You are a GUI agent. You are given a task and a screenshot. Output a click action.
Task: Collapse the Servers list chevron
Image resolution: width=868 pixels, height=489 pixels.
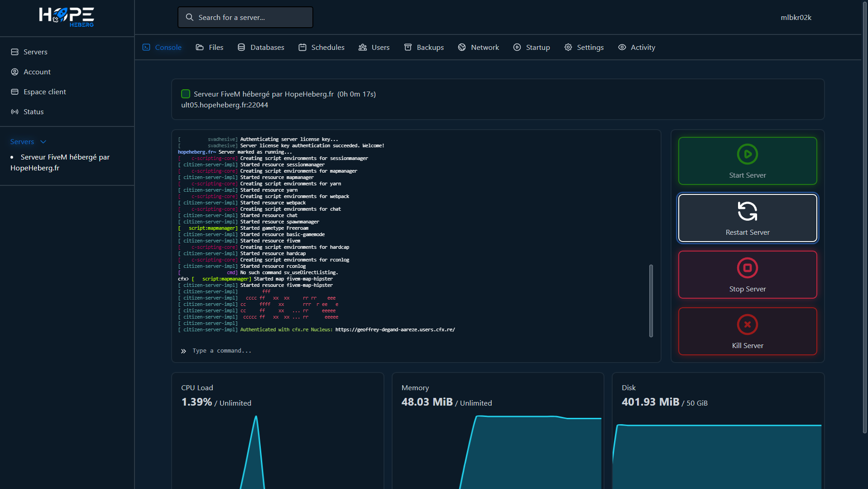click(43, 142)
